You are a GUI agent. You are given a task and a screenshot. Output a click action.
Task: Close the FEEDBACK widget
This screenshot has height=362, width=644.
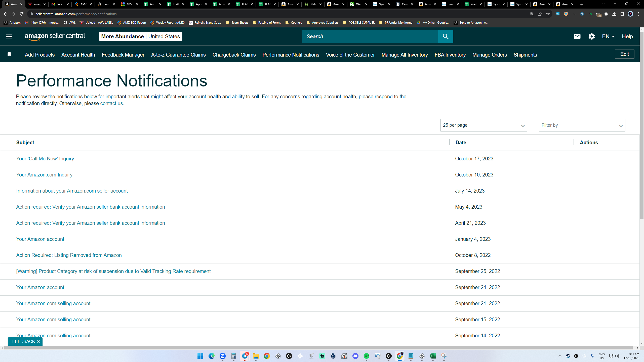38,341
